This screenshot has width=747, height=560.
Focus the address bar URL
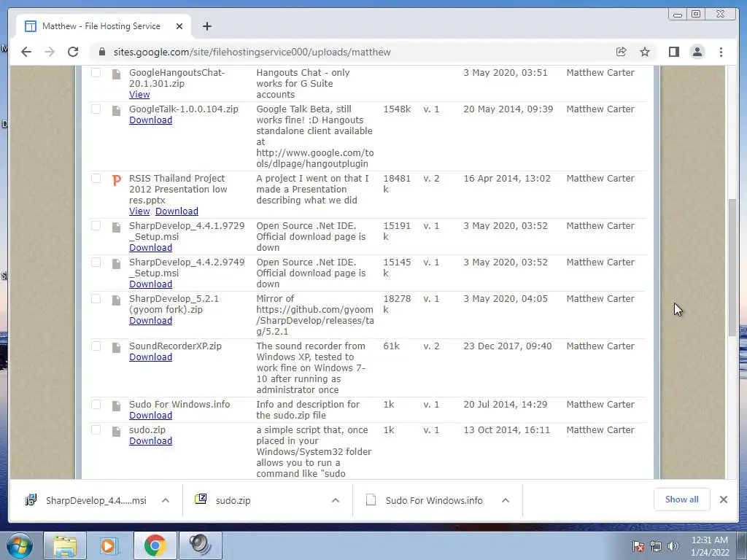point(252,52)
